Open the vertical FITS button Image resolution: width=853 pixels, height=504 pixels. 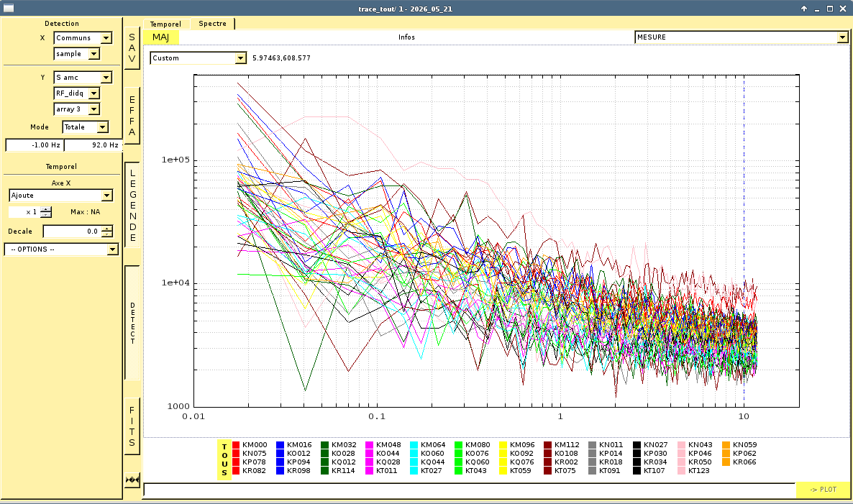[132, 426]
